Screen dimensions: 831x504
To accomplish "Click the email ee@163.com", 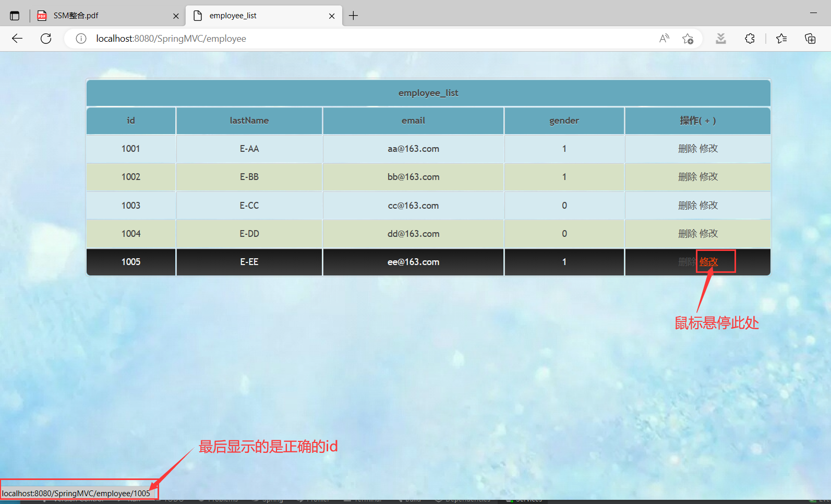I will click(413, 262).
